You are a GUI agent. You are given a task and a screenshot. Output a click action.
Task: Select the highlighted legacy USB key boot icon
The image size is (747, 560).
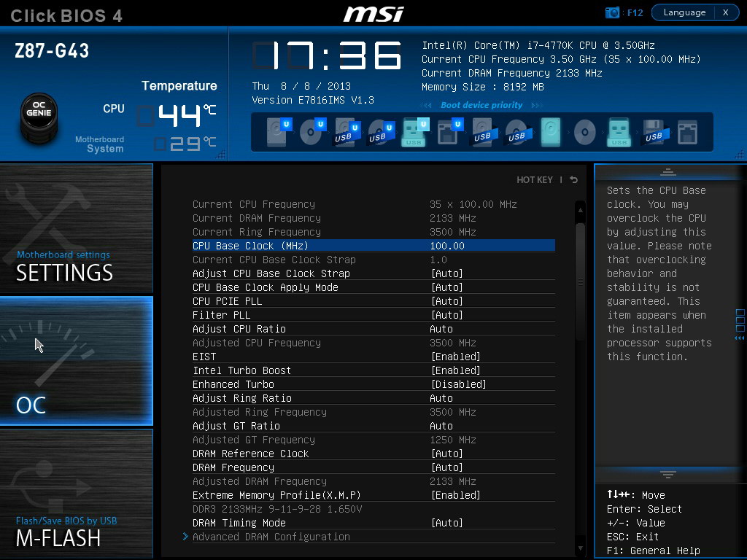click(x=619, y=132)
